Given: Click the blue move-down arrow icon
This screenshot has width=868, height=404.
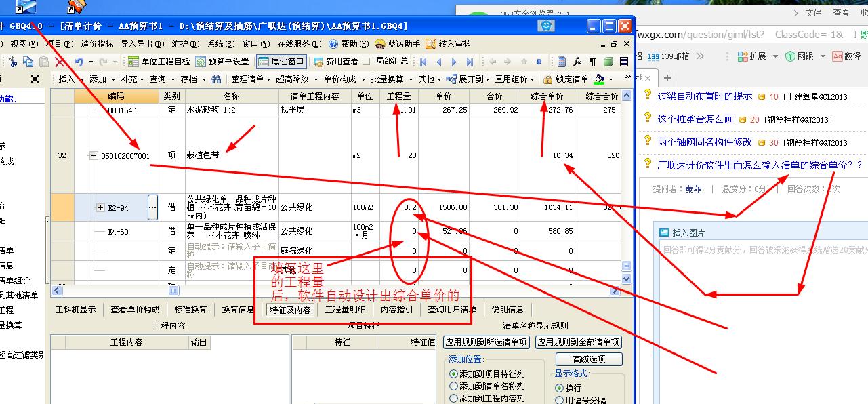Looking at the screenshot, I should (539, 62).
